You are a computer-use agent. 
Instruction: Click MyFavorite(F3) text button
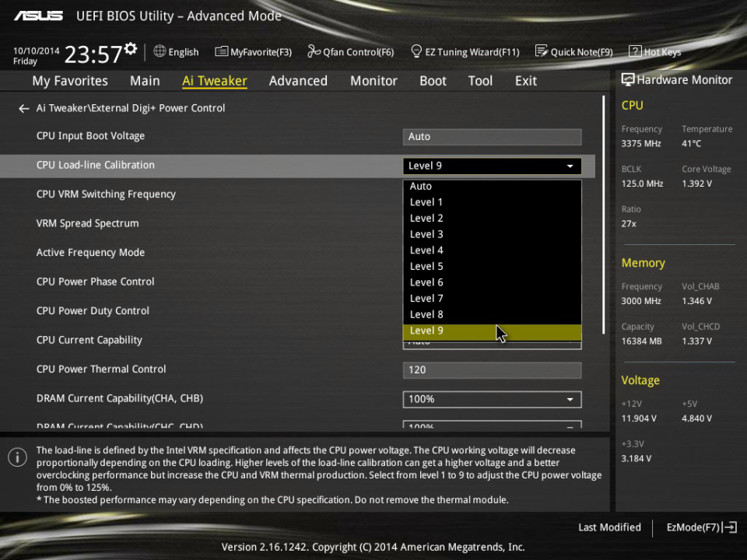click(261, 52)
